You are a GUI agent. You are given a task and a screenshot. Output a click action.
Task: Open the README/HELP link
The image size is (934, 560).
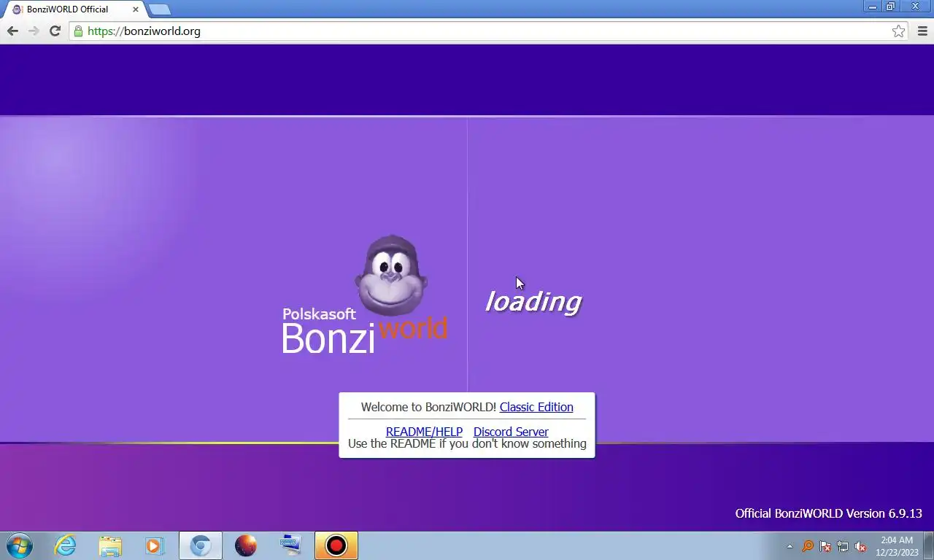point(424,432)
